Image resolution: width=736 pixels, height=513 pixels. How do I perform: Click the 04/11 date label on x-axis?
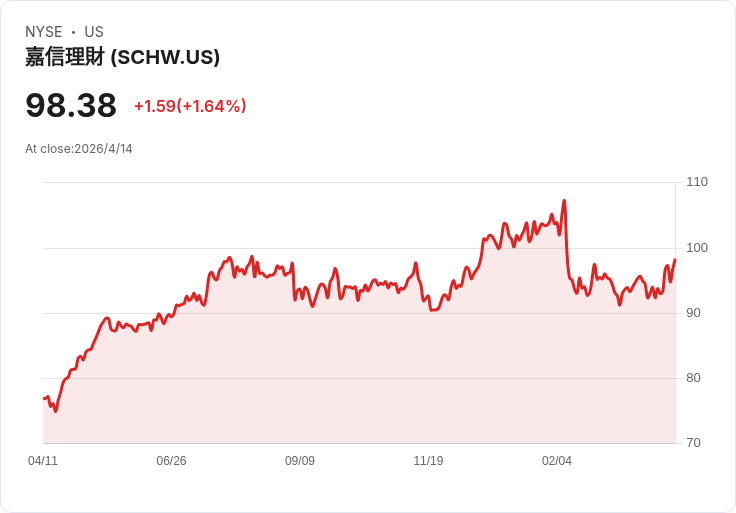coord(43,461)
